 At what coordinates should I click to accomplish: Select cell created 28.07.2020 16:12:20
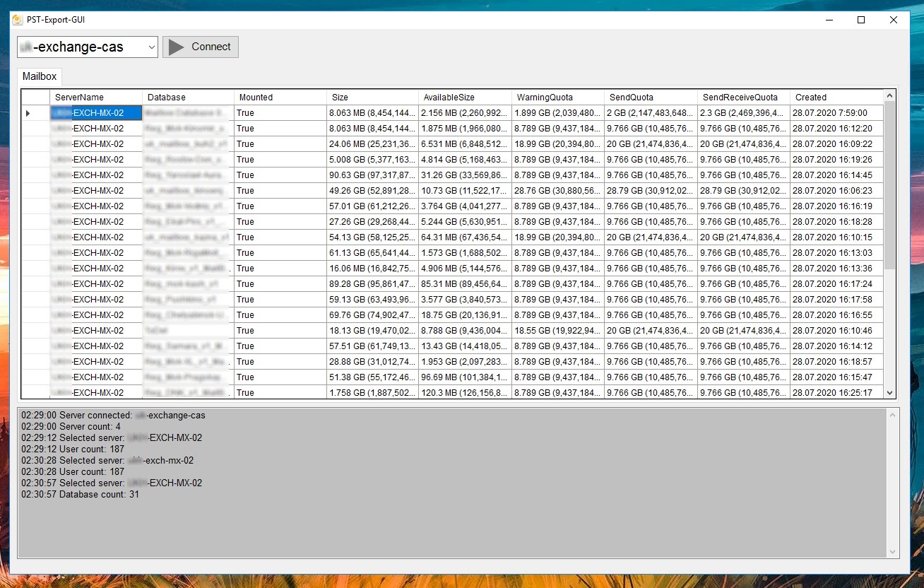(x=836, y=129)
